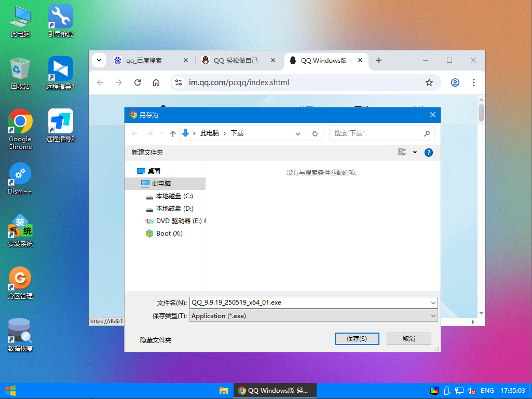This screenshot has height=399, width=532.
Task: Click search magnifier in save dialog
Action: click(x=427, y=134)
